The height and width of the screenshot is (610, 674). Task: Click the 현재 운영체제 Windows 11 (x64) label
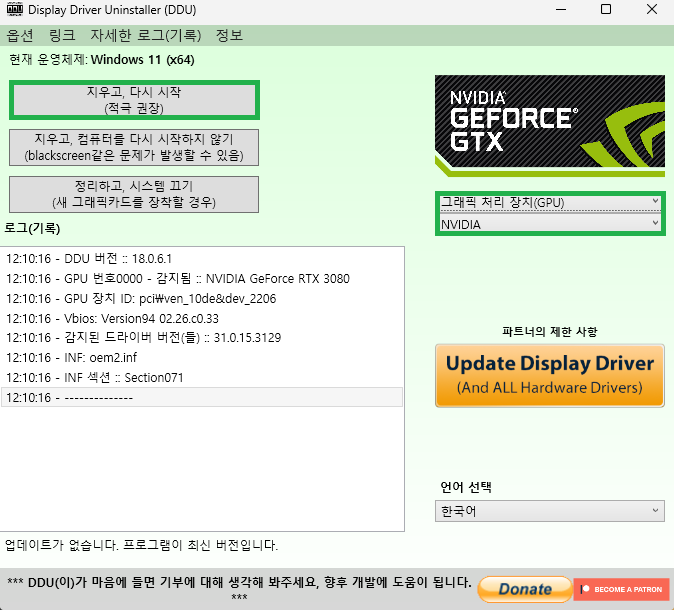[102, 59]
